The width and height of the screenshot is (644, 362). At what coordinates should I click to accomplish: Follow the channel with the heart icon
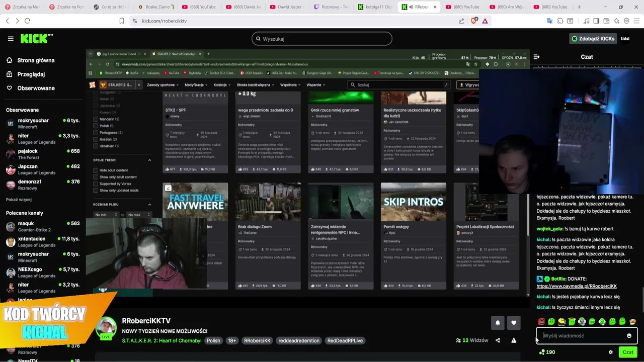[x=514, y=323]
